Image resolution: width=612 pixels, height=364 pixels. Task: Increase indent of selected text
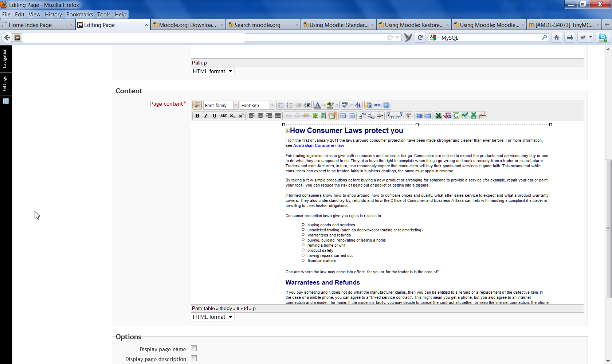tap(307, 105)
